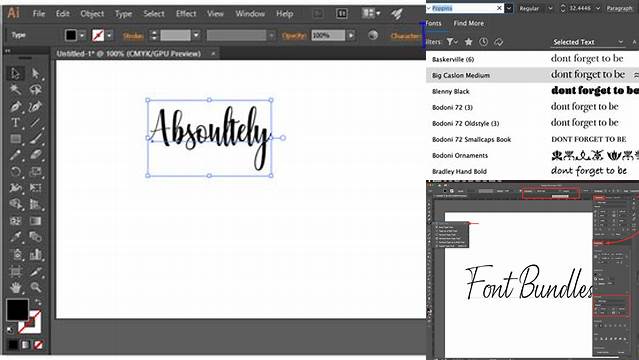Viewport: 639px width, 360px height.
Task: Set paint mode to Gradient
Action: [26, 345]
